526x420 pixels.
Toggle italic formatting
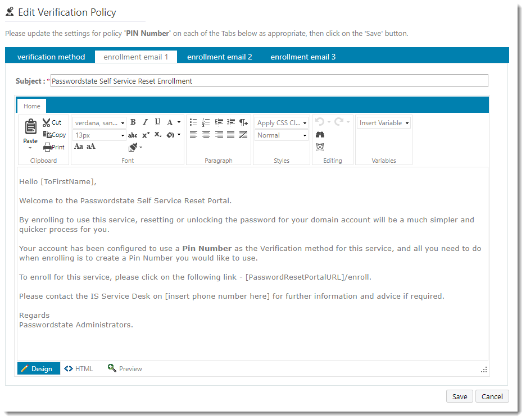coord(145,122)
